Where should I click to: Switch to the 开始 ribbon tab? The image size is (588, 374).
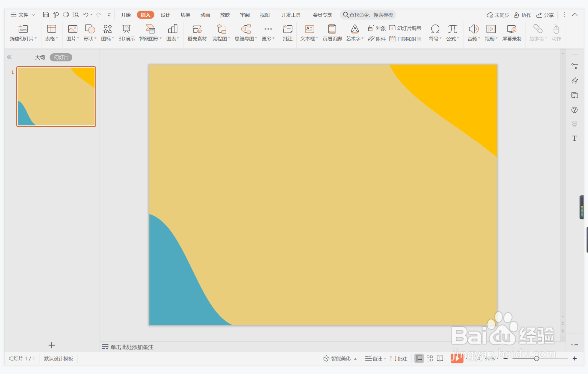click(x=126, y=15)
